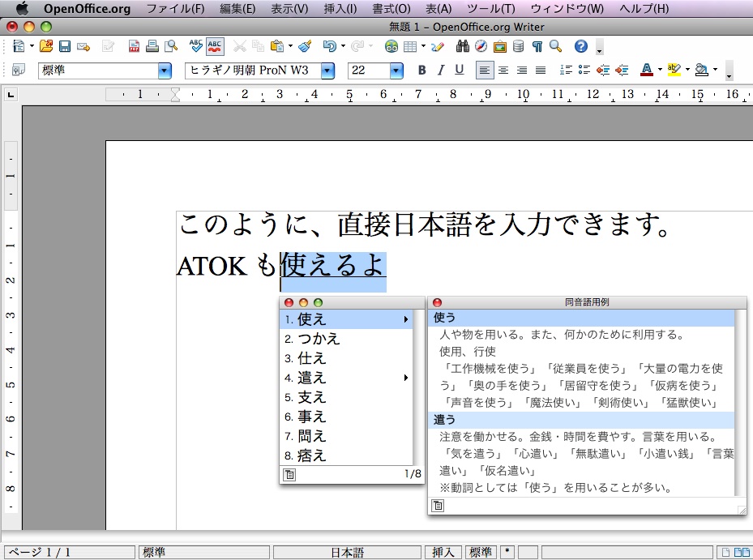Select candidate 5. 支え

(346, 397)
